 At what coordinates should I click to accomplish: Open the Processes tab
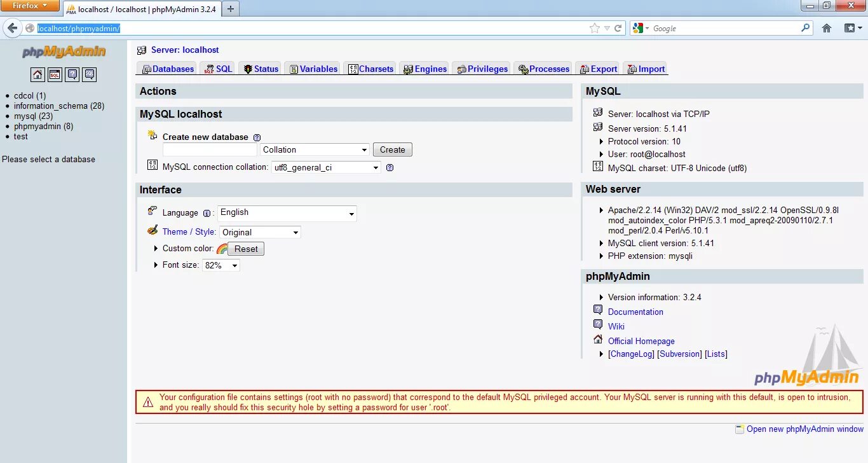543,69
